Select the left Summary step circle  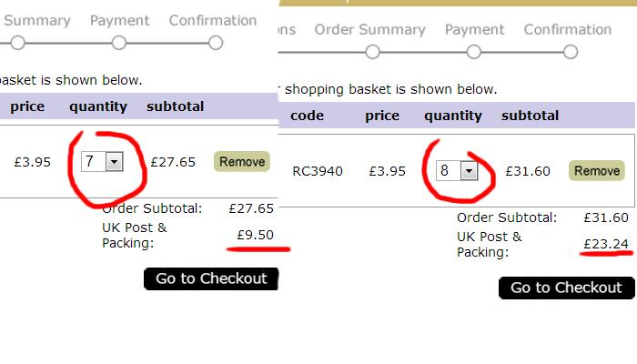pos(18,43)
